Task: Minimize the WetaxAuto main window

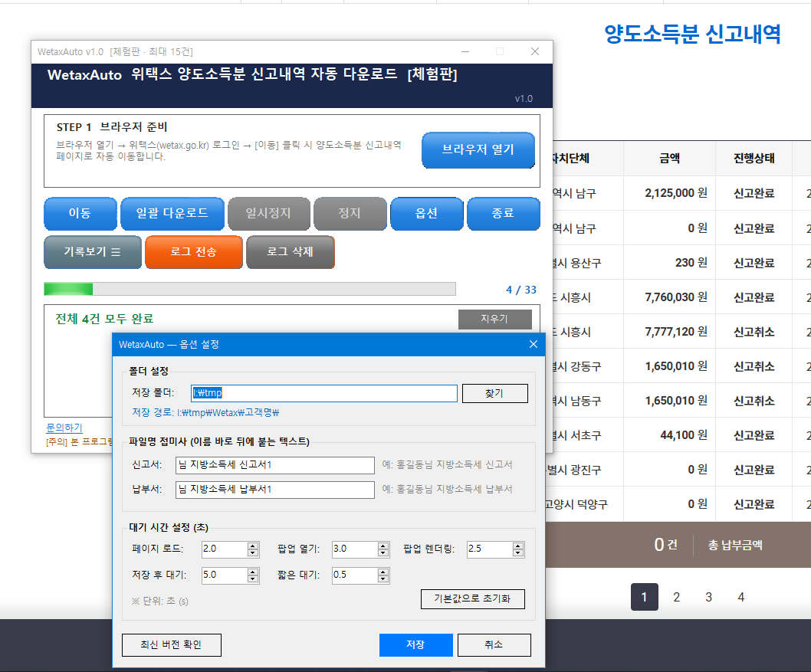Action: click(465, 51)
